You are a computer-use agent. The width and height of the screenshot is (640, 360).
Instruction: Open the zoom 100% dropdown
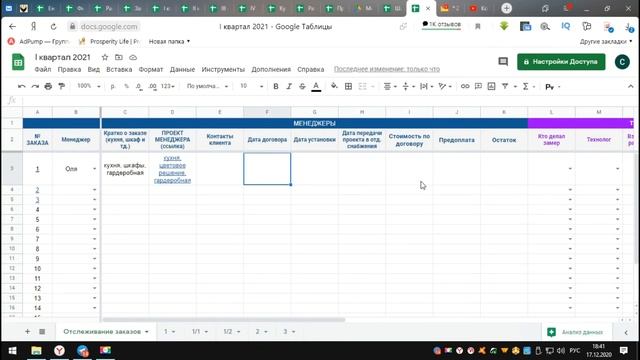pyautogui.click(x=89, y=87)
